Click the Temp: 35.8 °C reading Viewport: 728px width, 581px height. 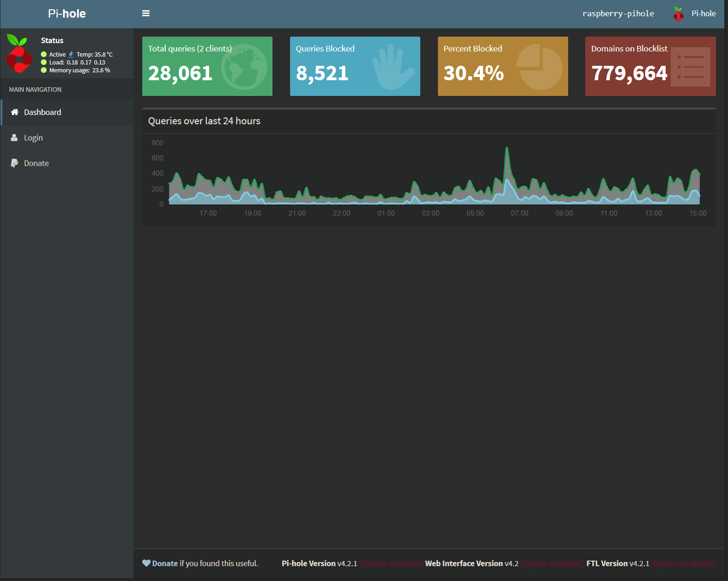(x=95, y=54)
